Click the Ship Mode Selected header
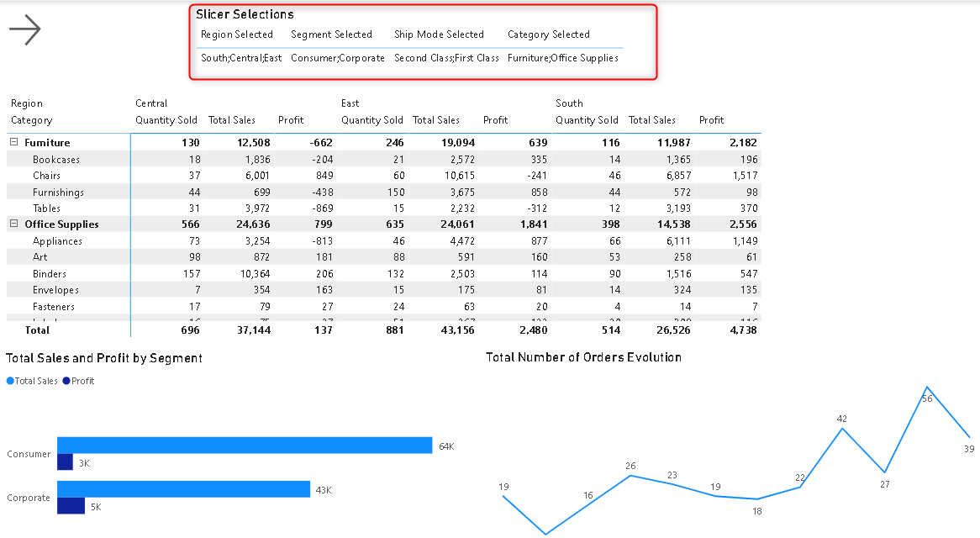 (x=439, y=34)
